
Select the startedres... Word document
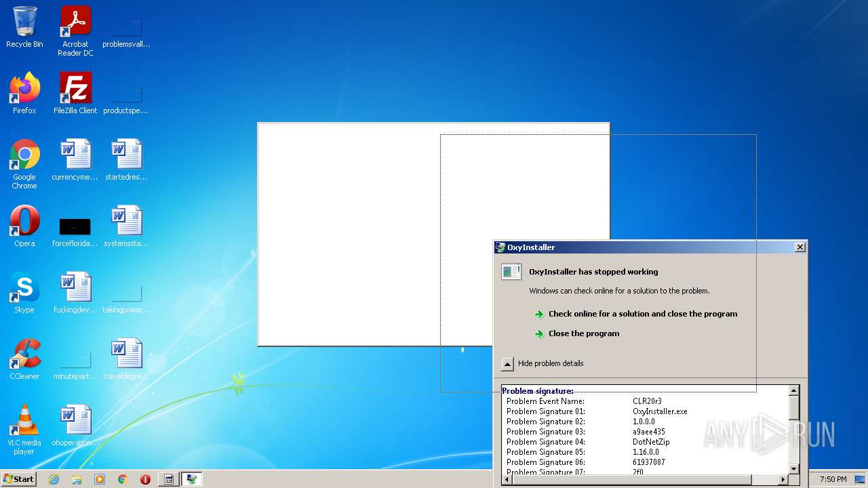[x=126, y=160]
